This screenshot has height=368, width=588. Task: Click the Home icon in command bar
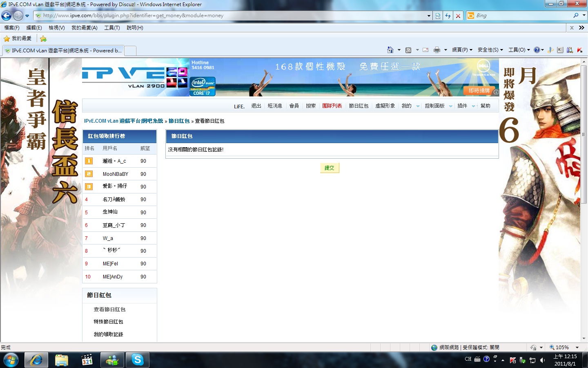pos(390,50)
